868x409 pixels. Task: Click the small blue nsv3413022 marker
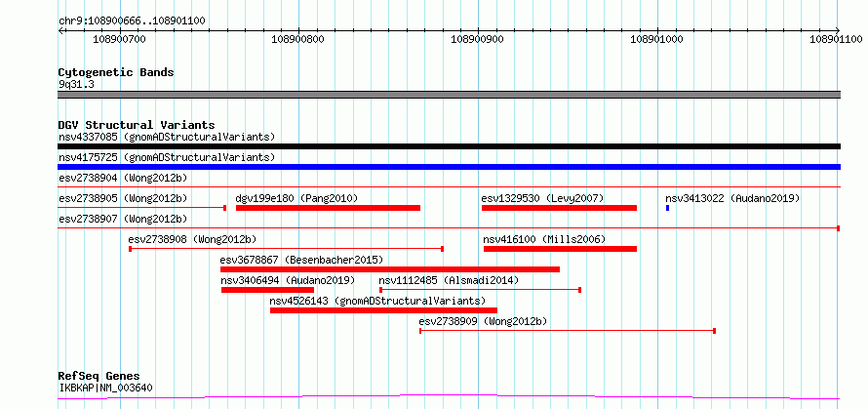pyautogui.click(x=668, y=208)
